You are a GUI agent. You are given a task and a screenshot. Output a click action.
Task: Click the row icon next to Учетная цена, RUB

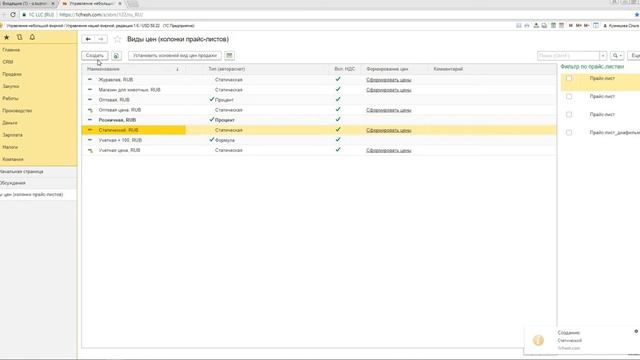pos(90,151)
